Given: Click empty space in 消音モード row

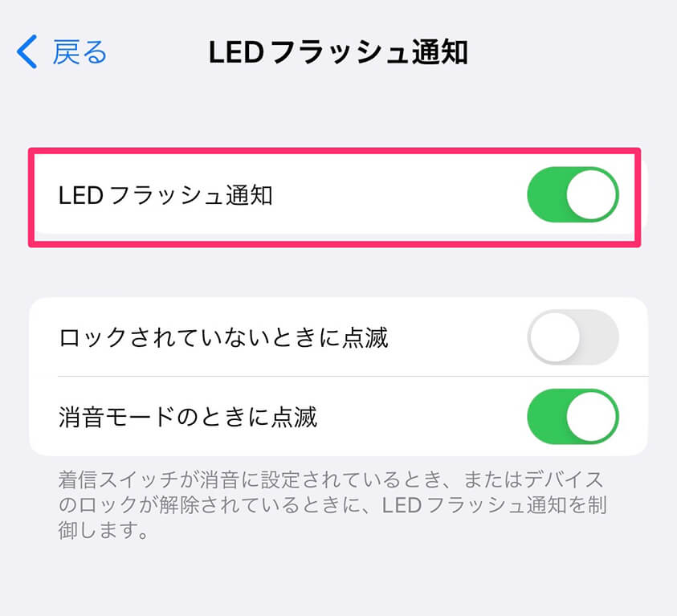Looking at the screenshot, I should point(421,417).
